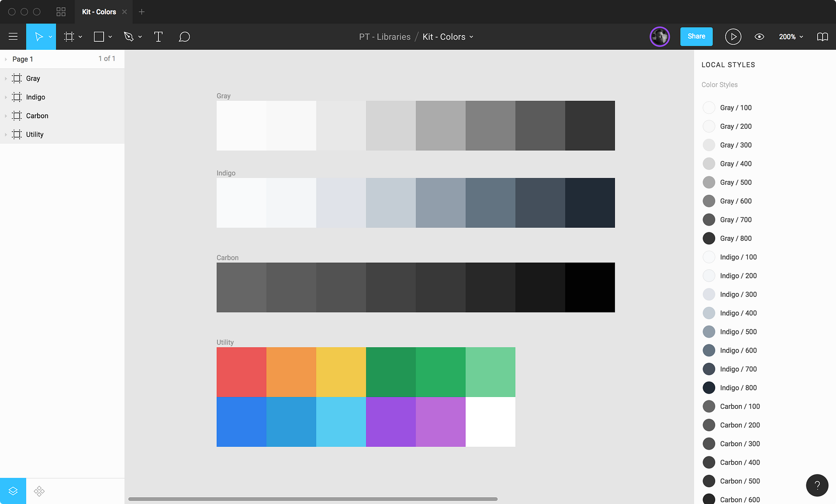Open the zoom level dropdown
836x504 pixels.
(790, 37)
